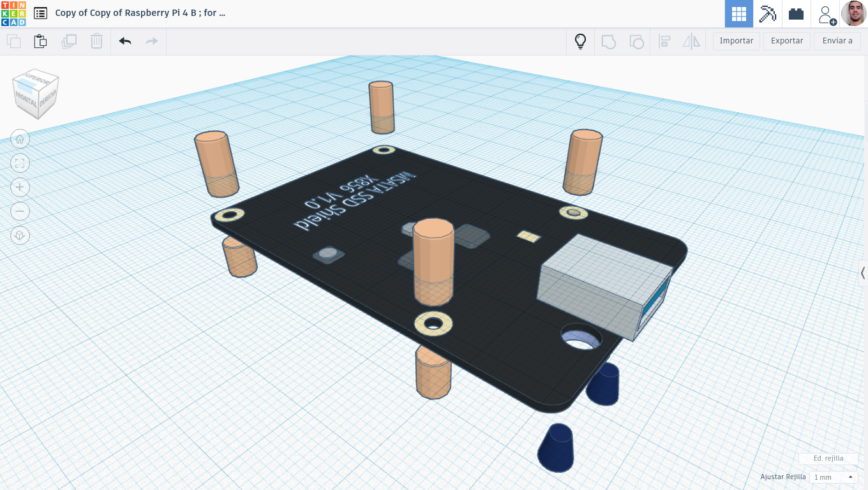Click the Align tool icon
The width and height of the screenshot is (868, 490).
click(x=664, y=41)
